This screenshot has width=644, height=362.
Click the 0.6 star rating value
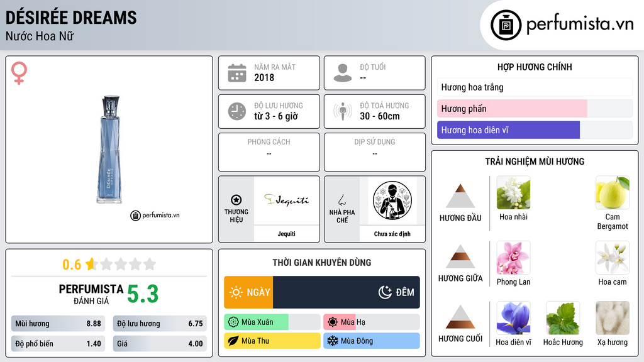[72, 265]
